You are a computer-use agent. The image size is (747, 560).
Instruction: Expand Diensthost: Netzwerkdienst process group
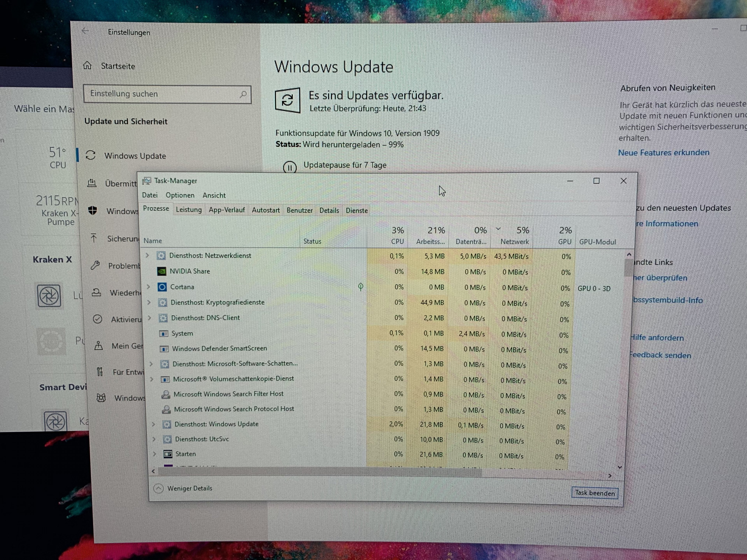[x=147, y=255]
